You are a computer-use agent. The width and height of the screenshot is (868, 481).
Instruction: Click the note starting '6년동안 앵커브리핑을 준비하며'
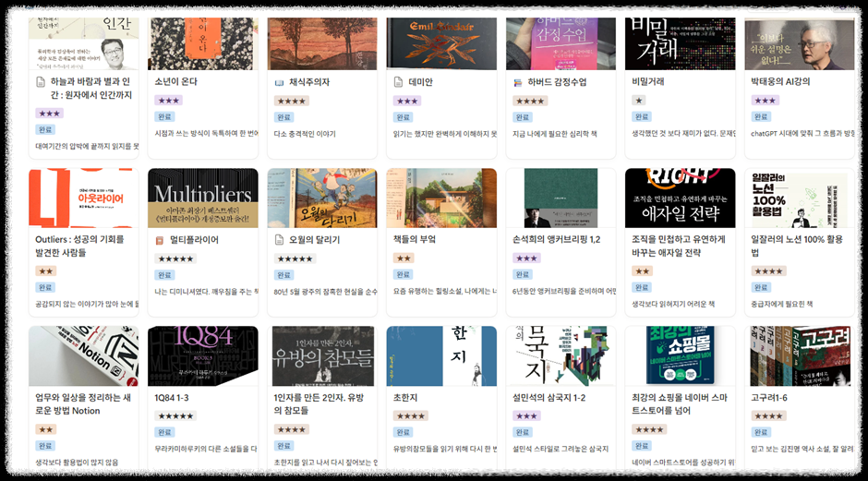(564, 291)
